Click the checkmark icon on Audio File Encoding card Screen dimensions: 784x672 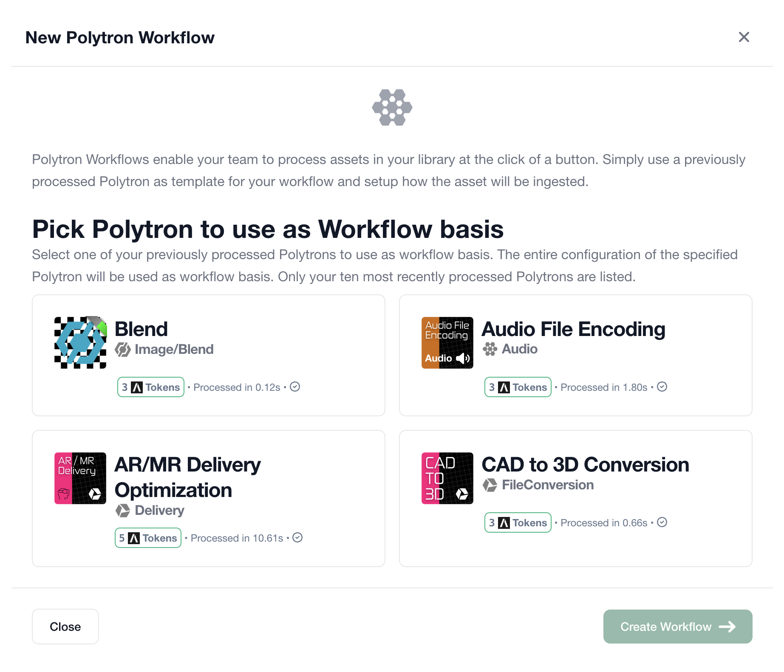662,387
